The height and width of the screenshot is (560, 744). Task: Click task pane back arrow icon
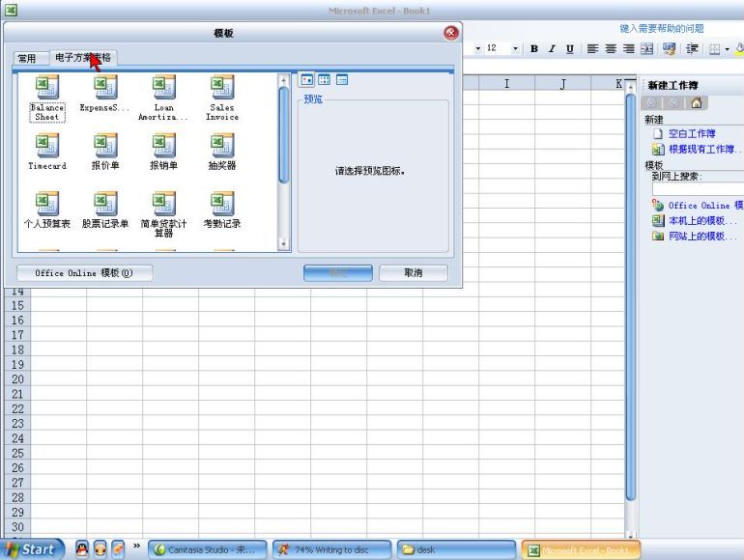pos(652,103)
